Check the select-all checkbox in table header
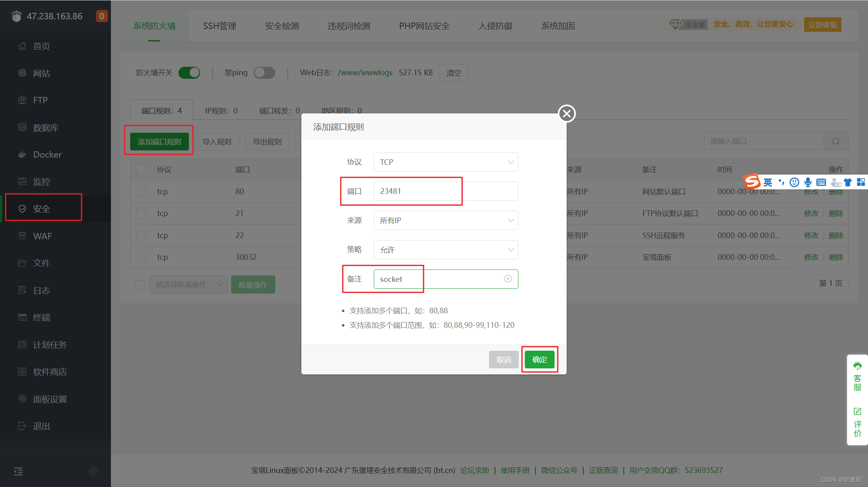This screenshot has width=868, height=487. (141, 170)
